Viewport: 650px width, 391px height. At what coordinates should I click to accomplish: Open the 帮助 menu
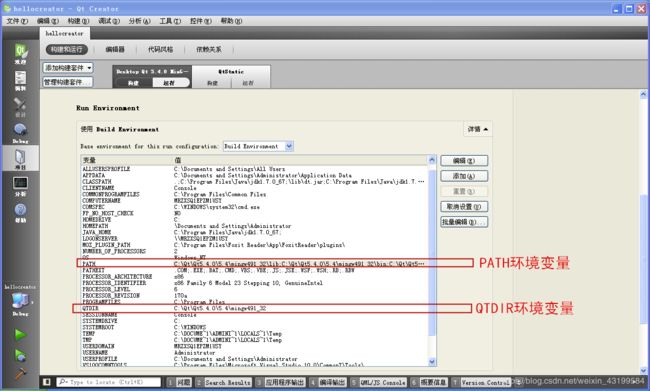click(x=231, y=21)
